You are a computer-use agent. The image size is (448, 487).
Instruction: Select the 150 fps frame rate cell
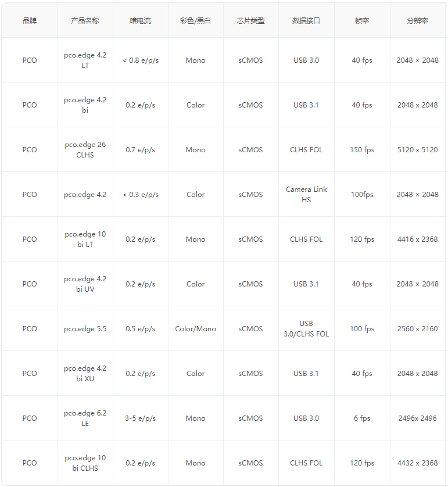click(361, 150)
